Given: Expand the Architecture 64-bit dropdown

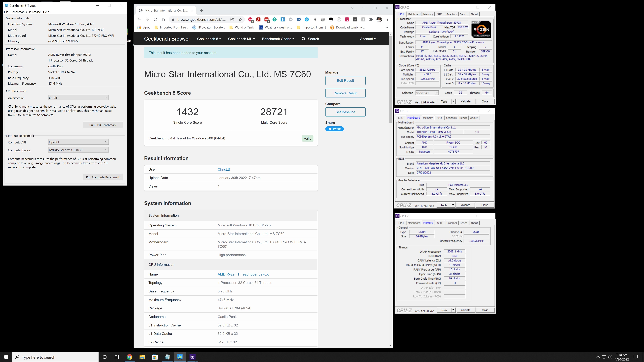Looking at the screenshot, I should (78, 98).
